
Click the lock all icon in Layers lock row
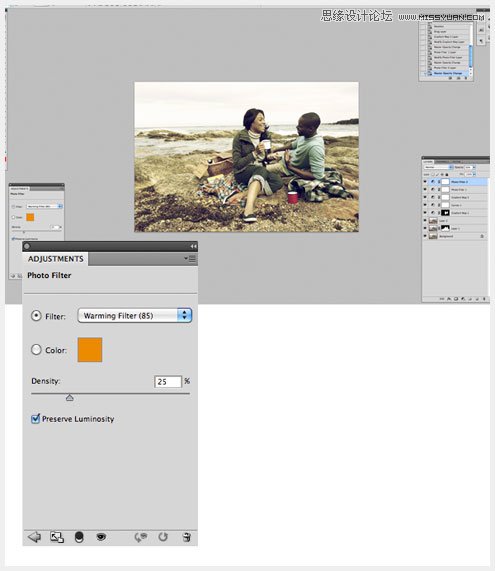447,174
